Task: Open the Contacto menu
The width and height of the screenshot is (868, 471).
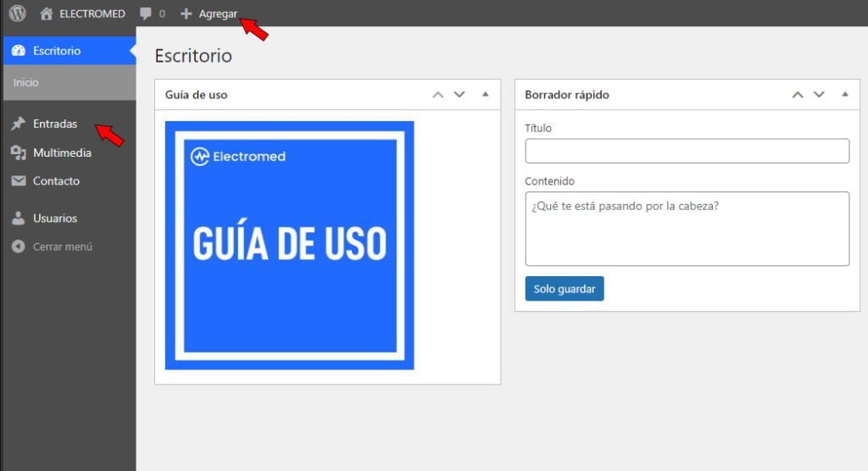Action: tap(56, 180)
